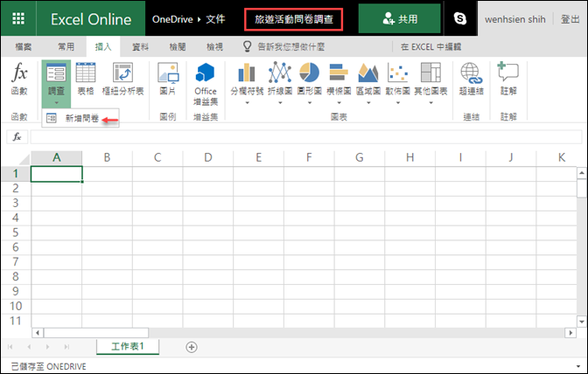This screenshot has height=374, width=588.
Task: Expand the area chart dropdown arrow
Action: click(368, 103)
